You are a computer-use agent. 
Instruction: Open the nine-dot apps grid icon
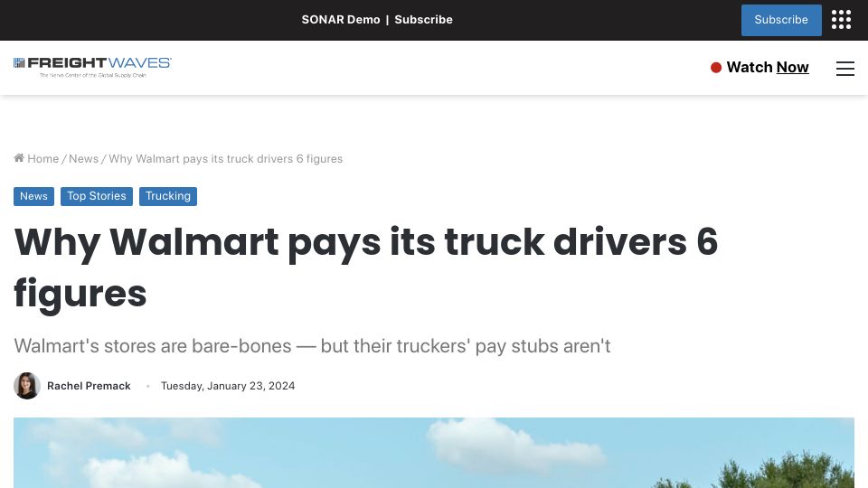point(841,20)
